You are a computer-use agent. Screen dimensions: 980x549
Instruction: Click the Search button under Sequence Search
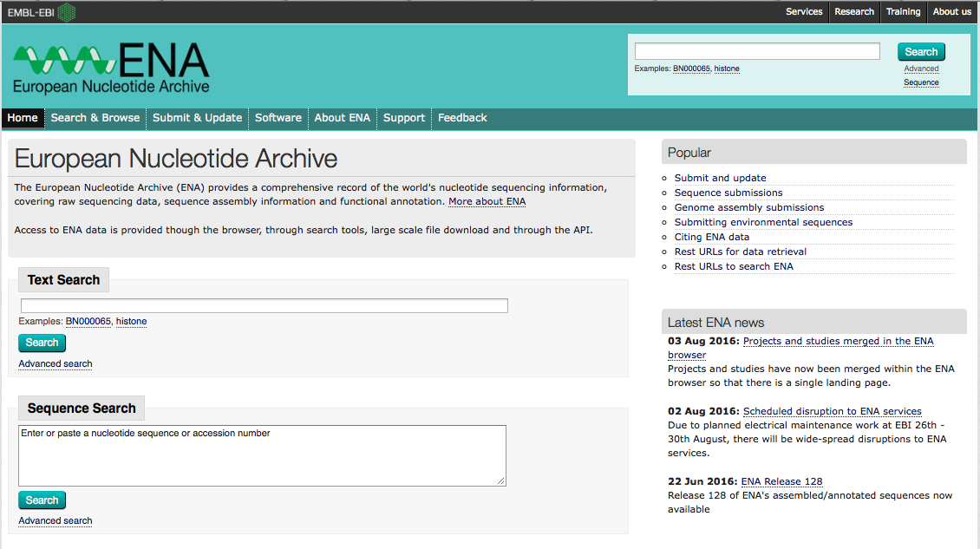pos(42,500)
